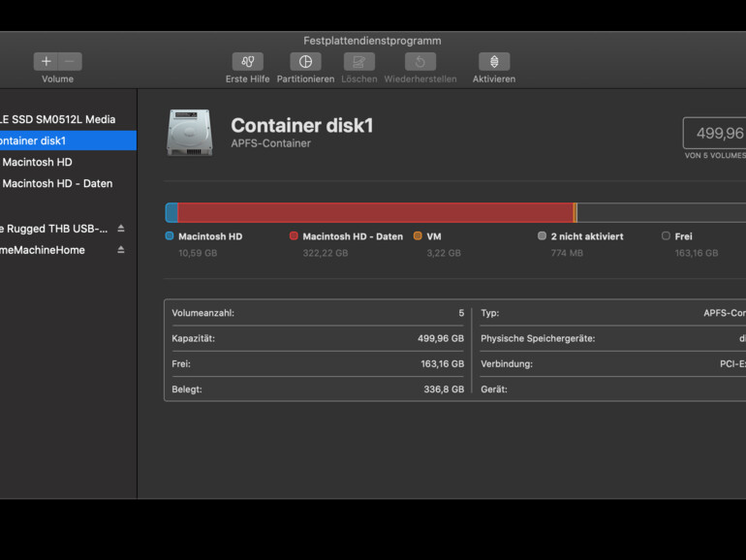Click the '322,22 GB' size value

pos(326,253)
